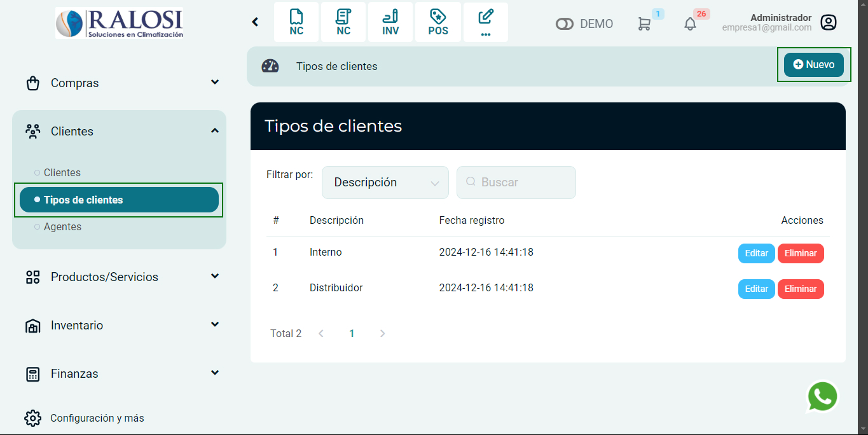The height and width of the screenshot is (435, 868).
Task: Open the notifications bell
Action: click(x=690, y=24)
